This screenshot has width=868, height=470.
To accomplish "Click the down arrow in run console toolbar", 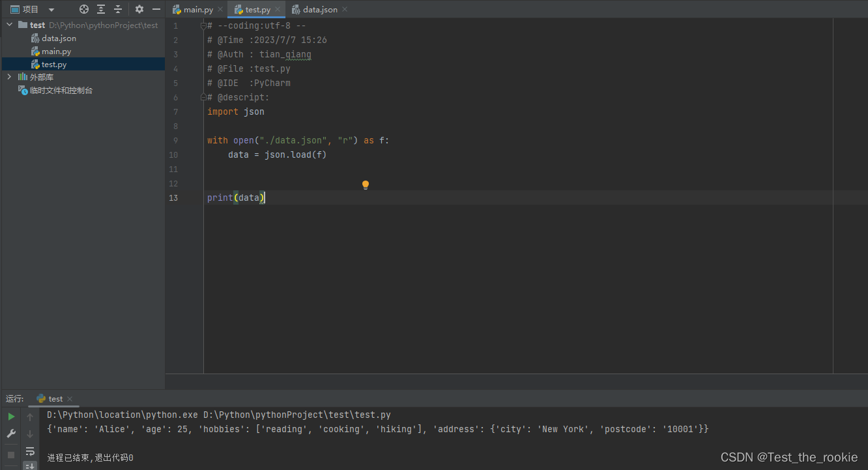I will [x=30, y=433].
